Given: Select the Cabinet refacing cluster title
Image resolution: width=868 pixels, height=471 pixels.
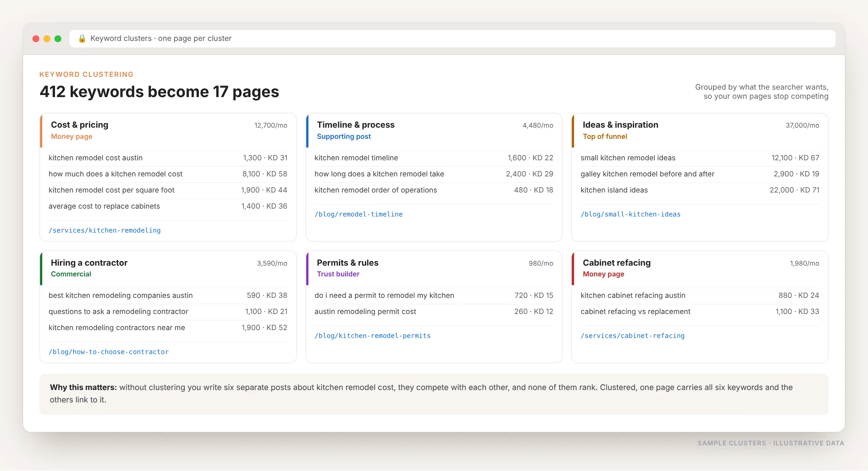Looking at the screenshot, I should tap(617, 263).
